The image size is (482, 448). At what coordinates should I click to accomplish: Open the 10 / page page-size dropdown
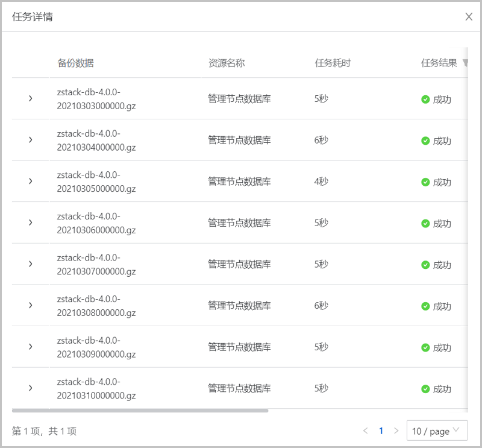(x=437, y=431)
